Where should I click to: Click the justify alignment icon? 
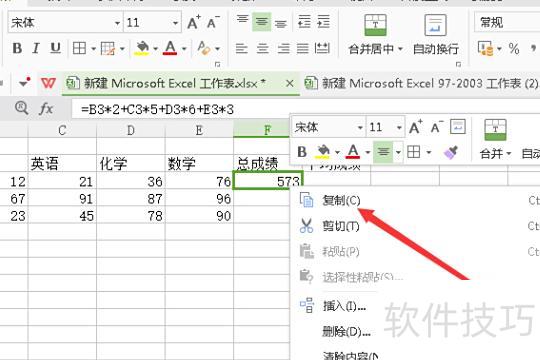[303, 48]
